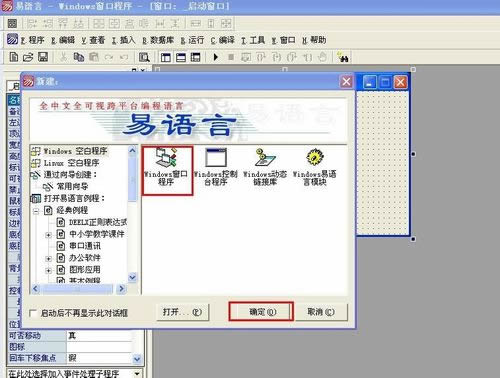Open the 窗口 menu
Viewport: 500px width, 378px height.
point(284,40)
